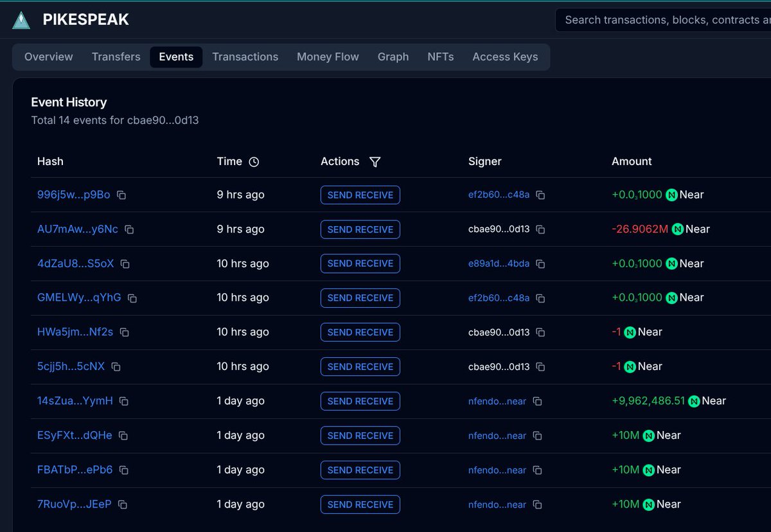
Task: Click the Hash column header
Action: 50,161
